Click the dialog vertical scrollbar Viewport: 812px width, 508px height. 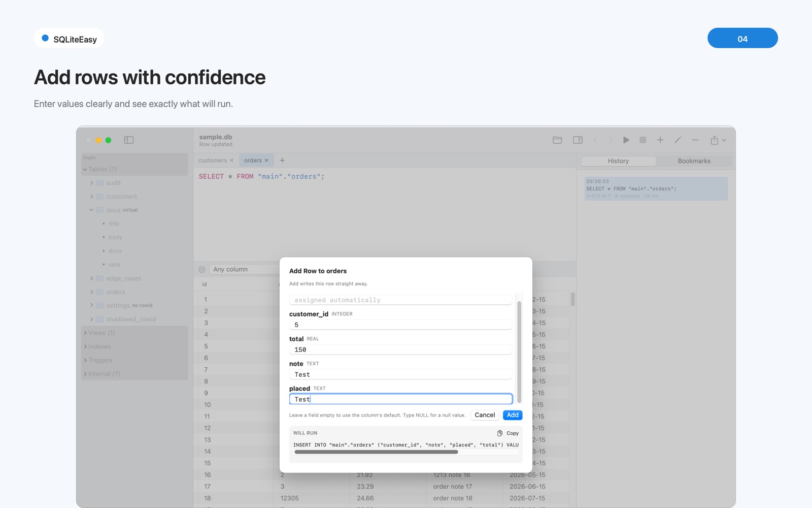519,352
